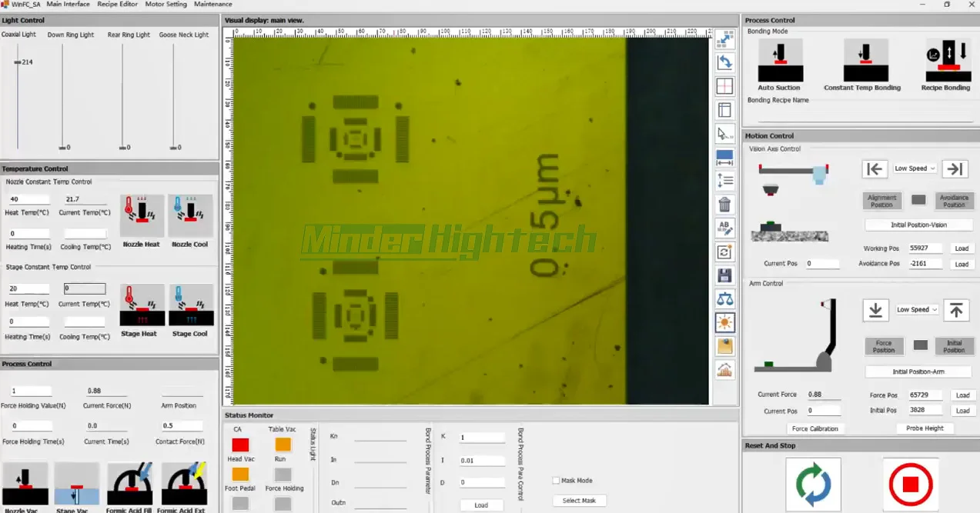This screenshot has height=513, width=980.
Task: Toggle the Avoidance Position button
Action: click(x=954, y=201)
